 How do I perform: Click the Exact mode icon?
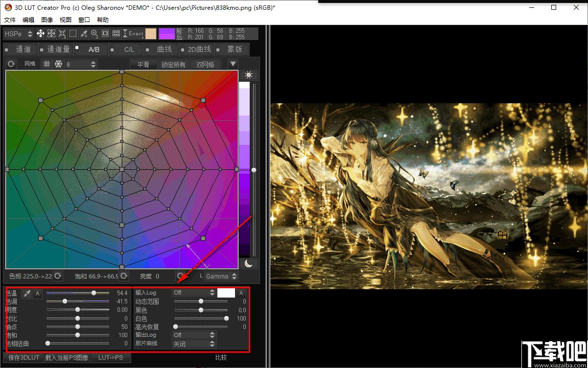coord(133,33)
